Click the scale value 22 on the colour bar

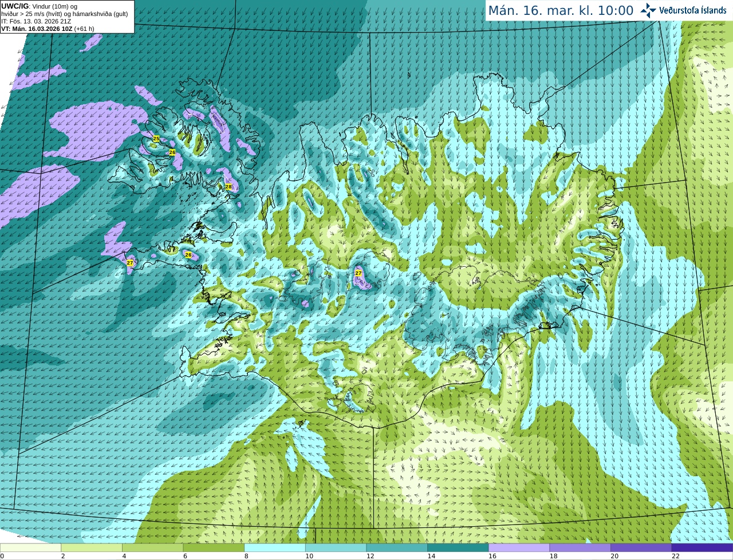(x=676, y=556)
